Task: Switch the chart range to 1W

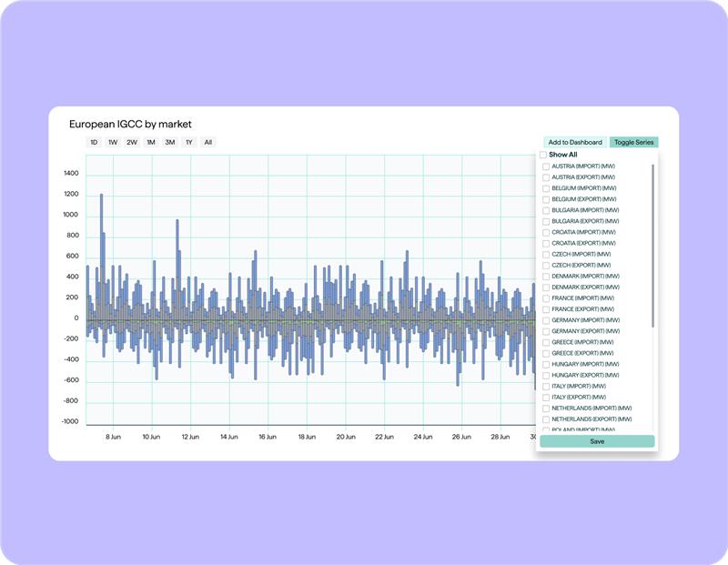Action: [113, 143]
